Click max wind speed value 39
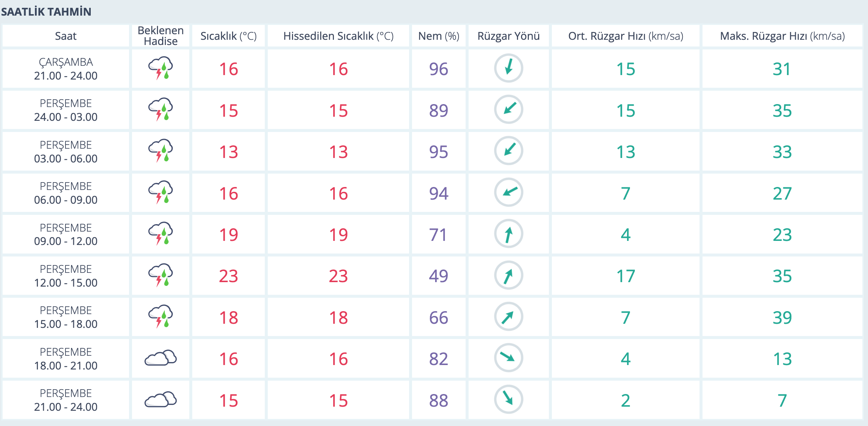The image size is (868, 426). pos(782,318)
